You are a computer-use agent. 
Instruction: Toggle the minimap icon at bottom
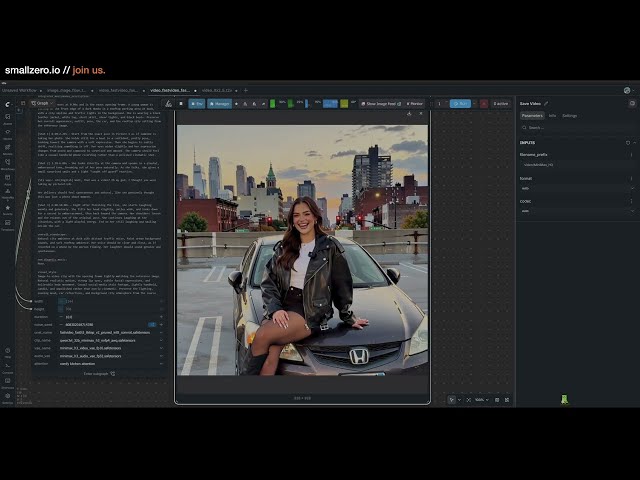pyautogui.click(x=497, y=400)
